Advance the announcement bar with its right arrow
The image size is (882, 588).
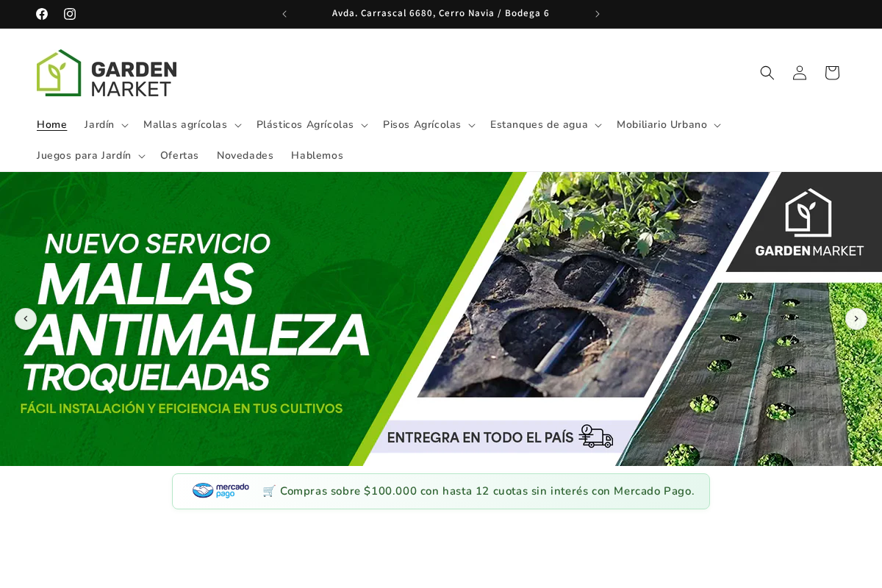point(598,13)
